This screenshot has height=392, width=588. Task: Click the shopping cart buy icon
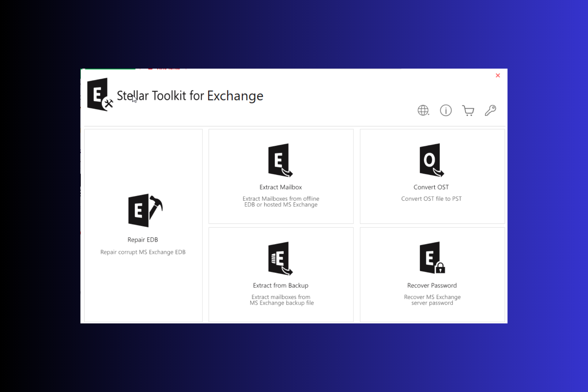click(468, 110)
